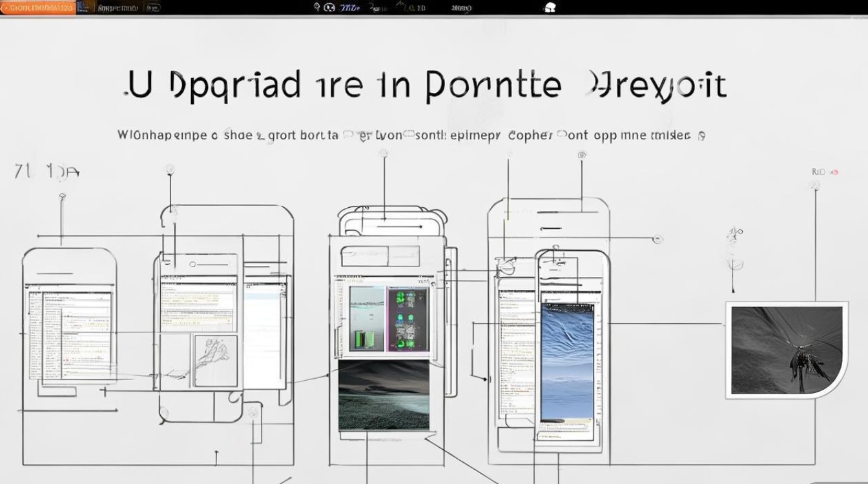The image size is (868, 484).
Task: Open the second text item in the top bar
Action: 118,8
